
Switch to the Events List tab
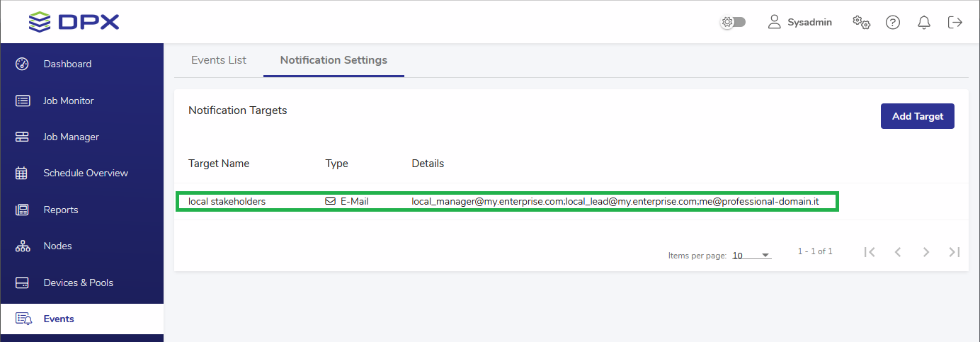219,60
